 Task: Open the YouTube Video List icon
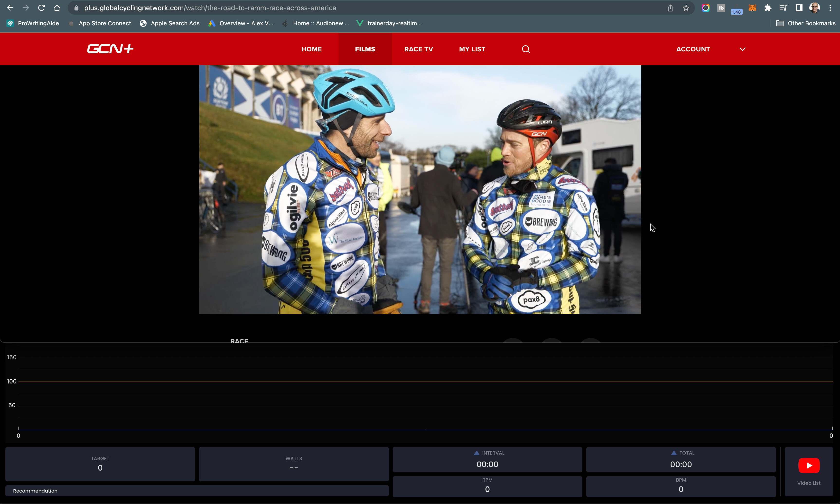pyautogui.click(x=809, y=465)
